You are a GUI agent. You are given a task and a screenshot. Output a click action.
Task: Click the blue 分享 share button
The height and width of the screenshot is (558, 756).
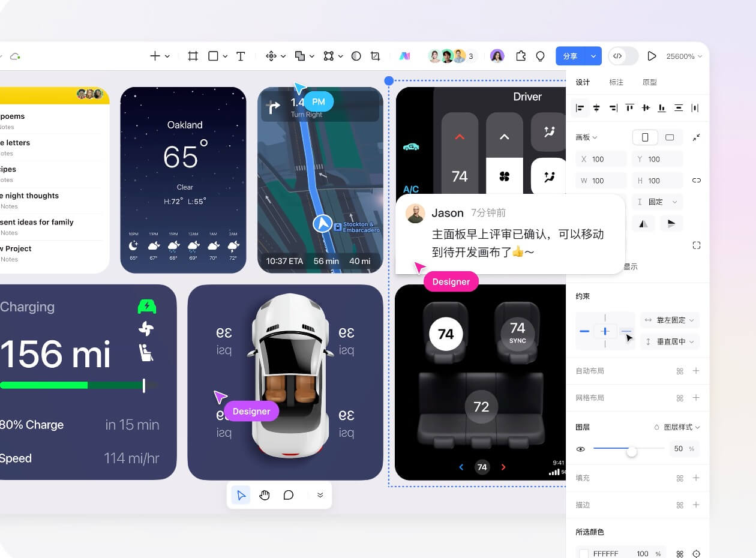pyautogui.click(x=571, y=56)
